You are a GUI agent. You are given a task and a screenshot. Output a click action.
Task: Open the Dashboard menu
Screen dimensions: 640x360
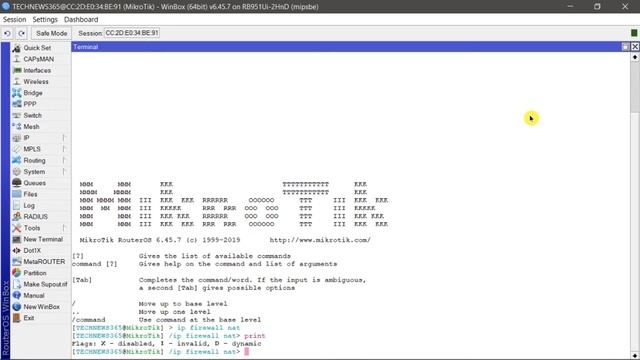pyautogui.click(x=81, y=20)
